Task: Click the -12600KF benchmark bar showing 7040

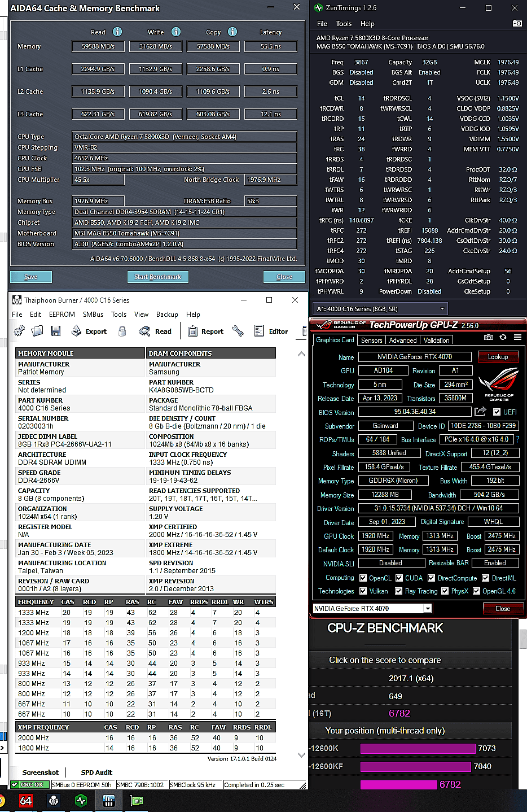Action: tap(416, 766)
